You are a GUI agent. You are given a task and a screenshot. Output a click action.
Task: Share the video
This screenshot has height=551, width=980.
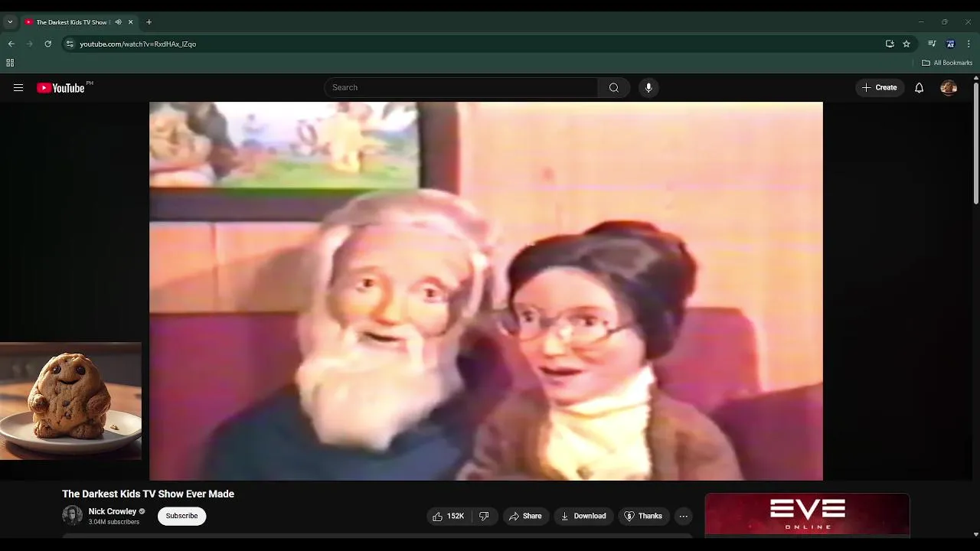point(525,516)
